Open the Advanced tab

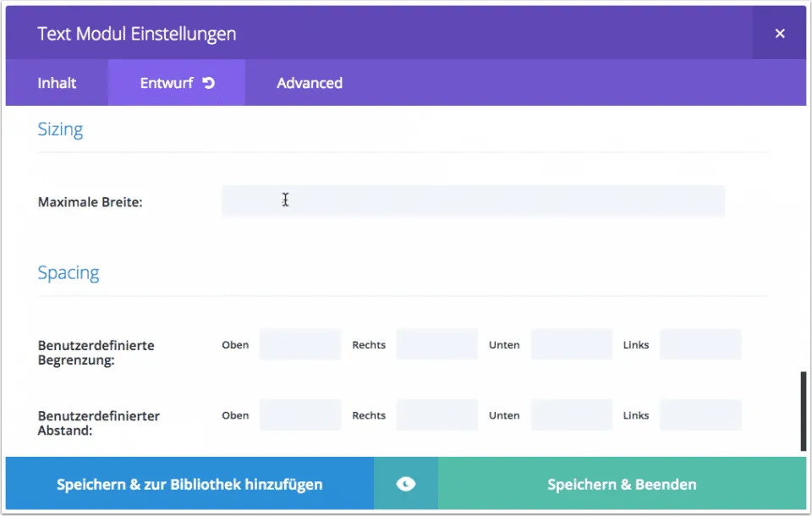[x=310, y=83]
